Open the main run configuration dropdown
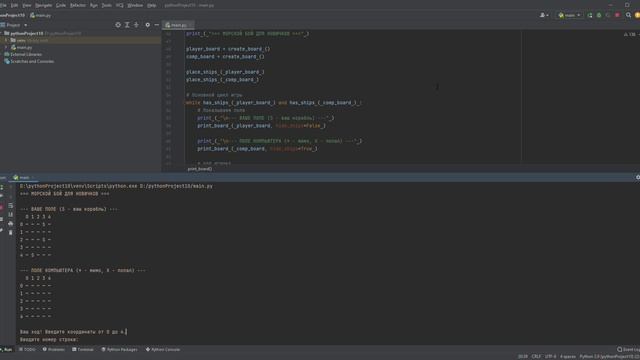Image resolution: width=640 pixels, height=360 pixels. point(569,15)
